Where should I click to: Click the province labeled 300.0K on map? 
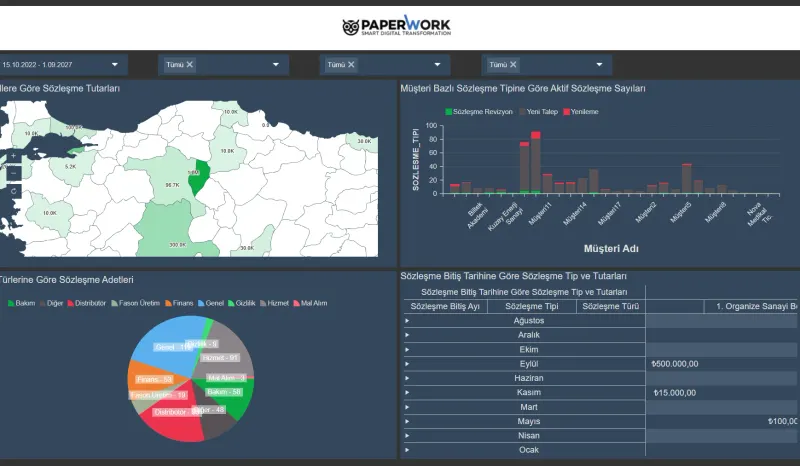[x=168, y=230]
